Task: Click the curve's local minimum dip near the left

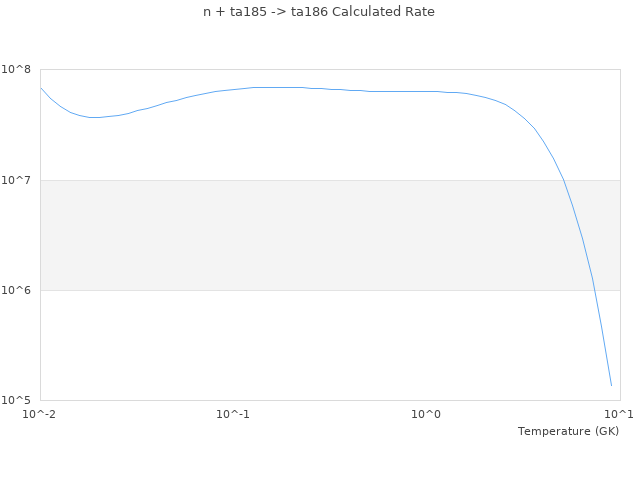Action: point(95,117)
